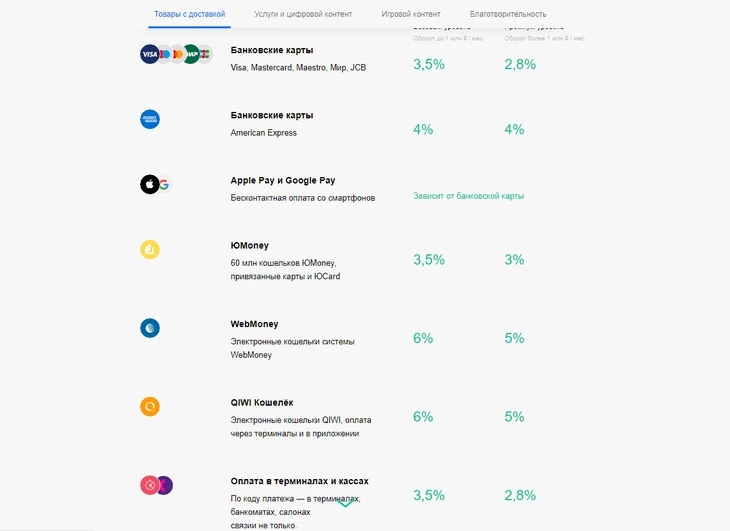This screenshot has height=531, width=730.
Task: Click the blue WebMoney icon
Action: [150, 328]
